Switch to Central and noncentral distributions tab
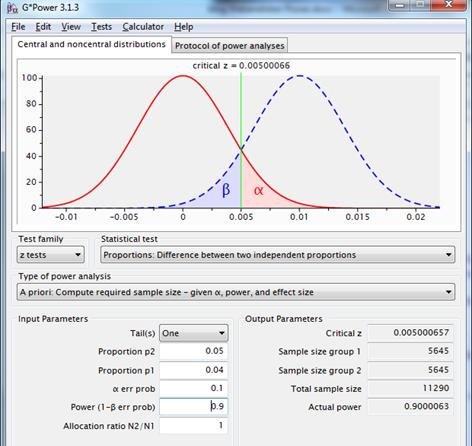472x446 pixels. (91, 44)
